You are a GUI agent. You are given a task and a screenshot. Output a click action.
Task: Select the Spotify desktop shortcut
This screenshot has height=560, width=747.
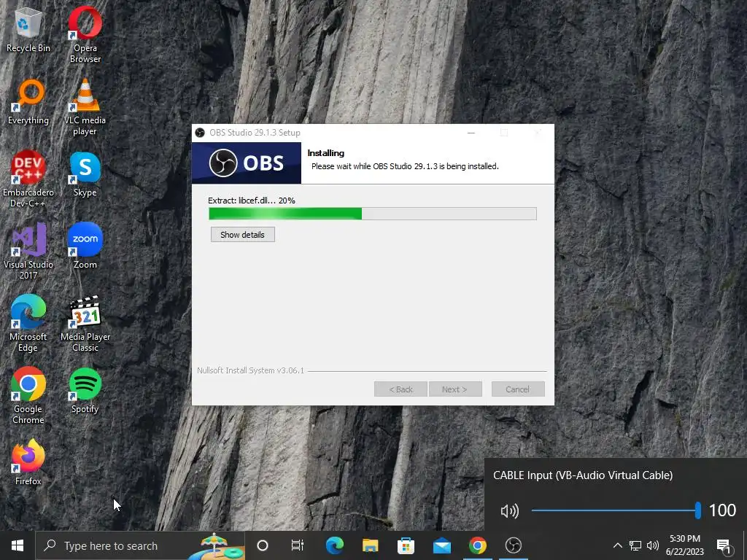[x=85, y=391]
